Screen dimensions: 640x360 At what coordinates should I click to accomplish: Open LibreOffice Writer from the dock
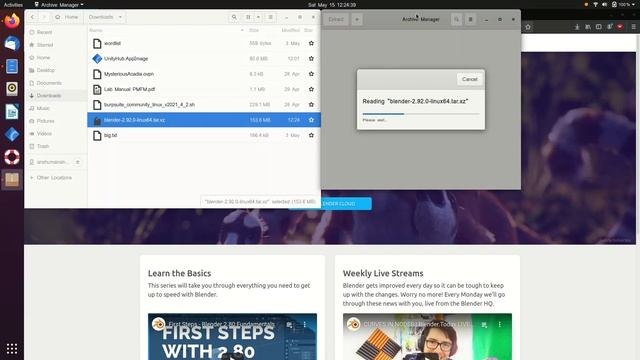coord(12,111)
